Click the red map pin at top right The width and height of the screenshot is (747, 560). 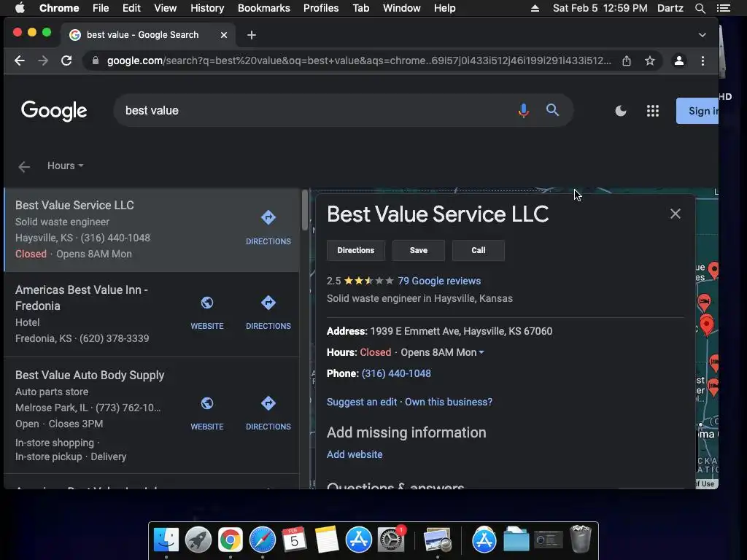(x=713, y=270)
